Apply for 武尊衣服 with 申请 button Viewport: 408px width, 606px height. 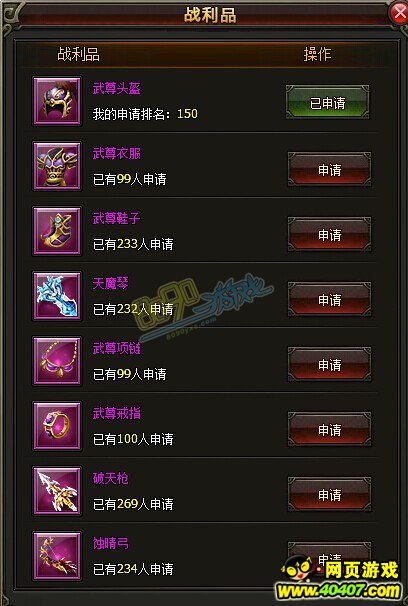(329, 169)
